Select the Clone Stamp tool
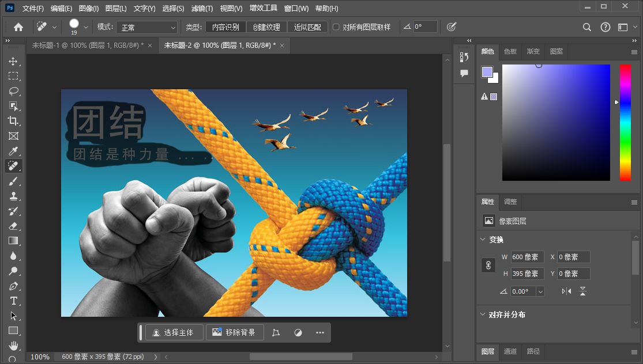Image resolution: width=643 pixels, height=364 pixels. tap(13, 196)
